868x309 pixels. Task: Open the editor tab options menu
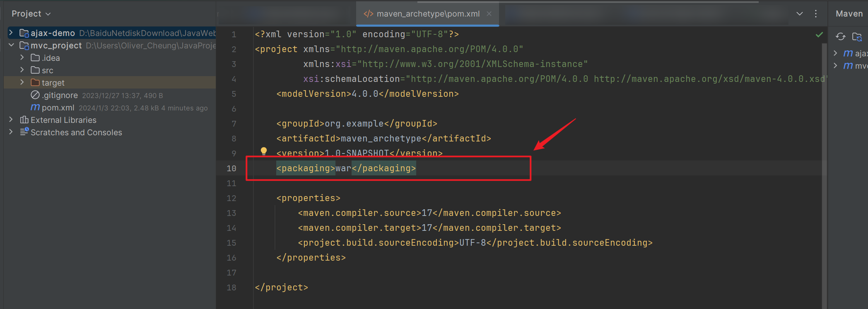pyautogui.click(x=816, y=14)
